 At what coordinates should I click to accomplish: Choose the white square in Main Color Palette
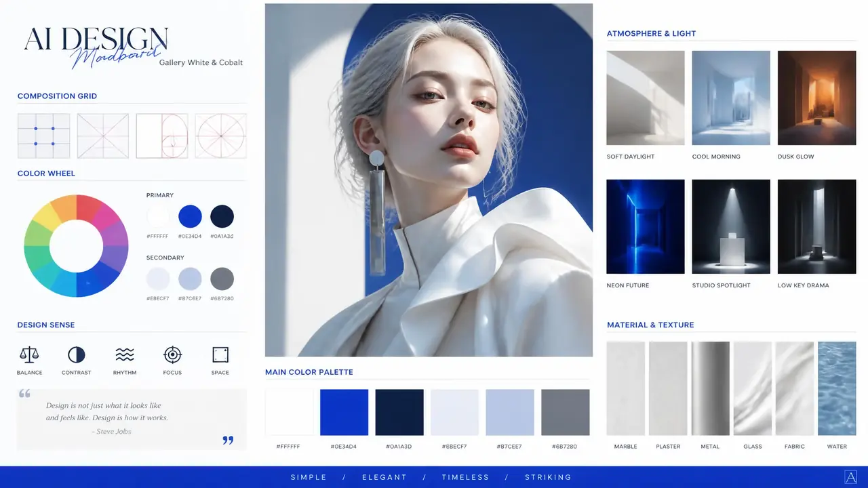tap(290, 412)
